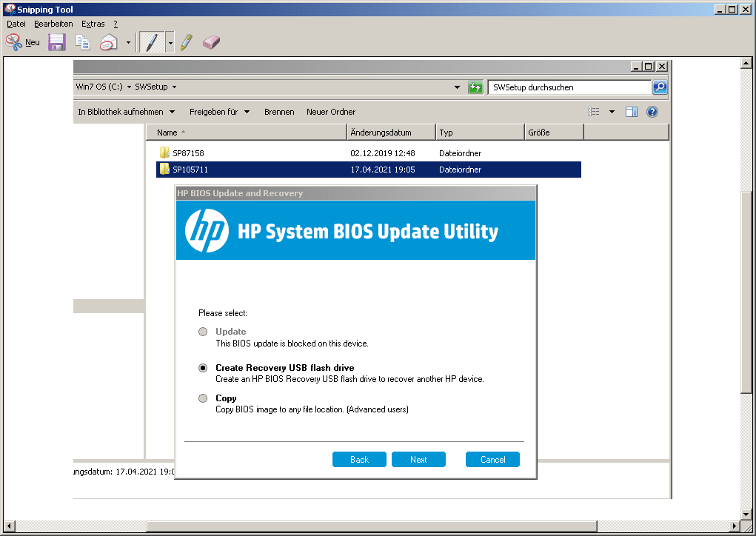756x536 pixels.
Task: Click the SWSetup durchsuchen search field
Action: pyautogui.click(x=569, y=87)
